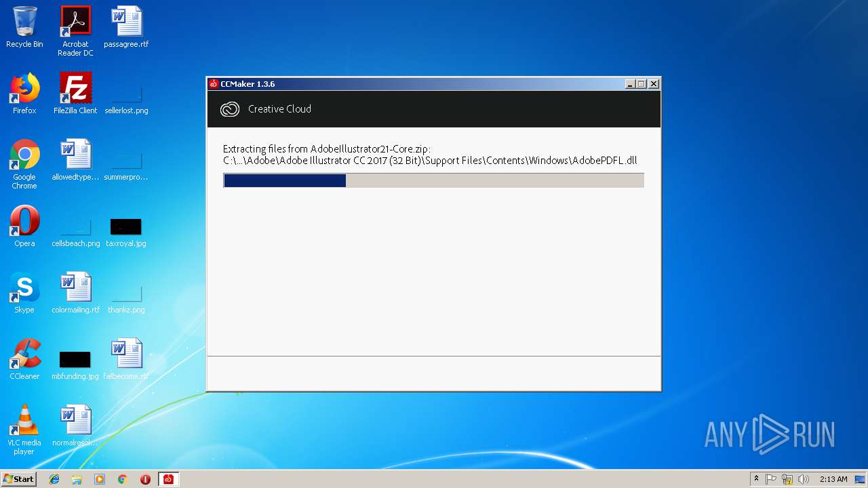Launch VLC media player shortcut

[24, 430]
